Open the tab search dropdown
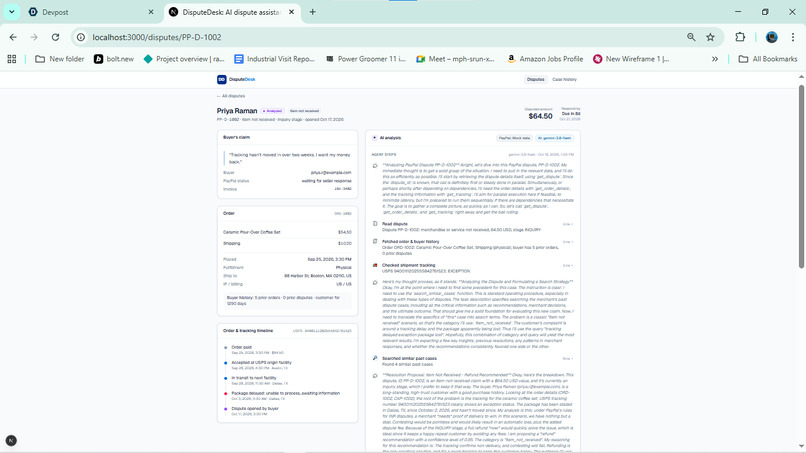The image size is (806, 453). pos(12,12)
